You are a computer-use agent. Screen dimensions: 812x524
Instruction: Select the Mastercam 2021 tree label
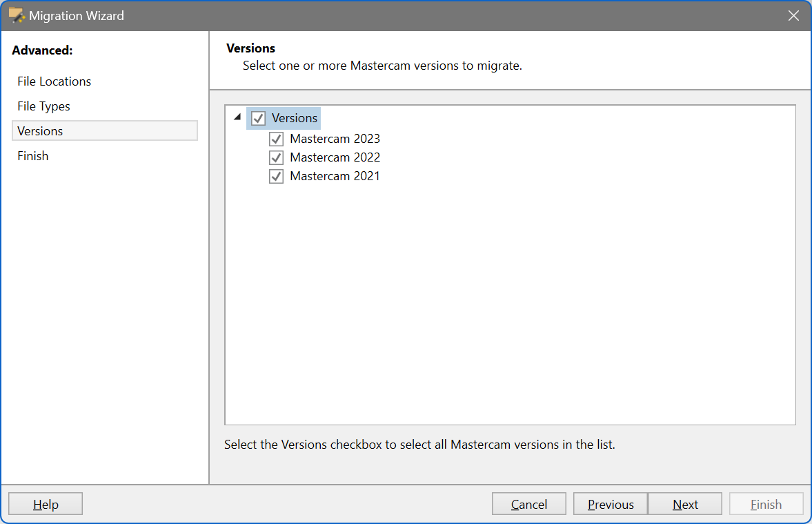(x=335, y=176)
